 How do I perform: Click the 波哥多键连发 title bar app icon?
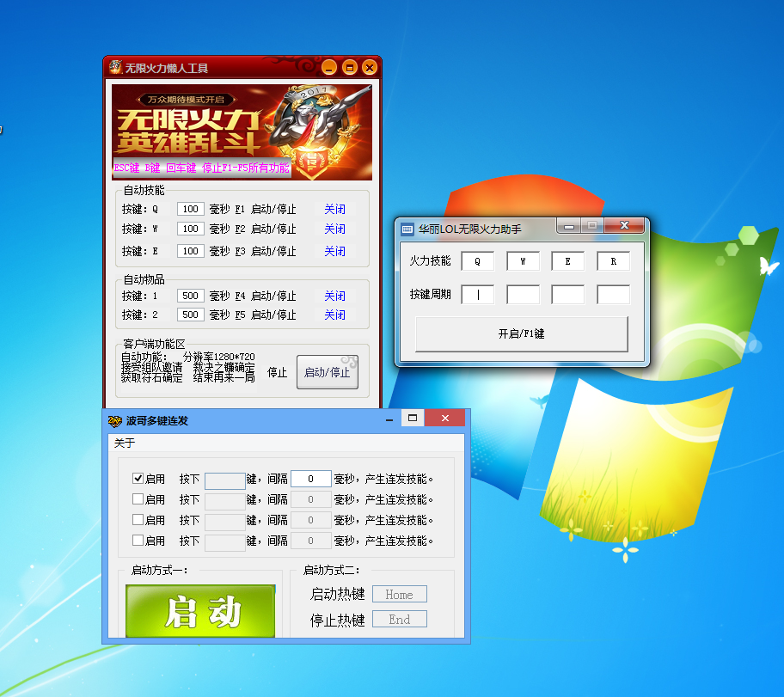tap(115, 421)
